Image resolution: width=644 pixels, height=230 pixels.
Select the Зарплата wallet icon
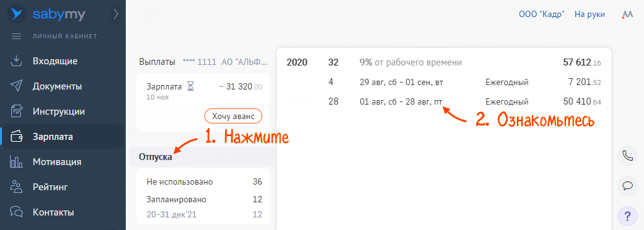coord(16,137)
